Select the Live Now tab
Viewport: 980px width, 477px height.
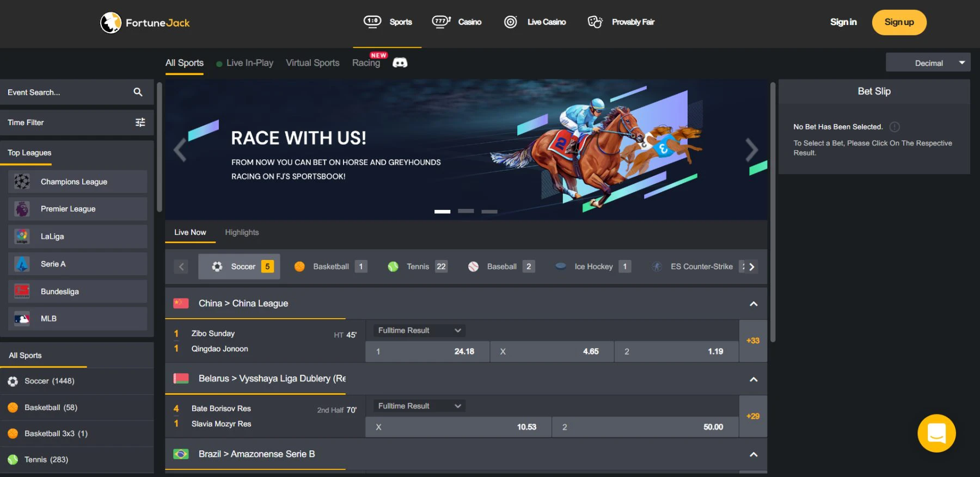190,232
